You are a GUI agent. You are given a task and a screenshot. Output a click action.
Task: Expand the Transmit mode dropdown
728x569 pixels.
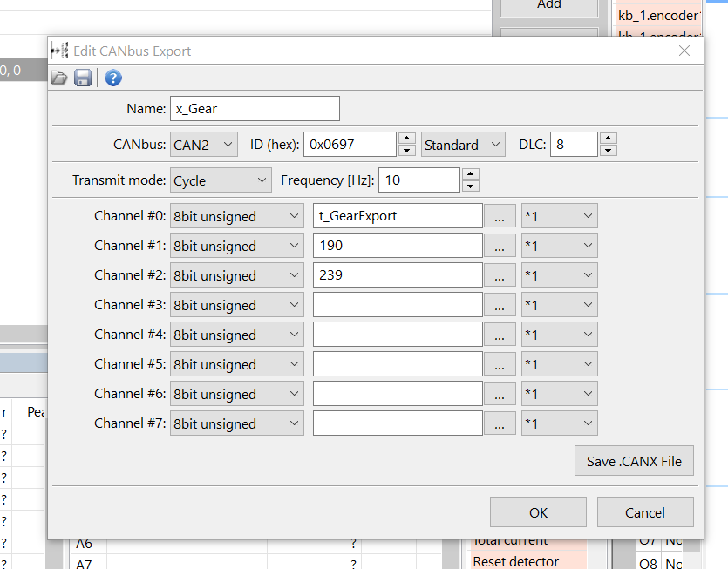[221, 180]
